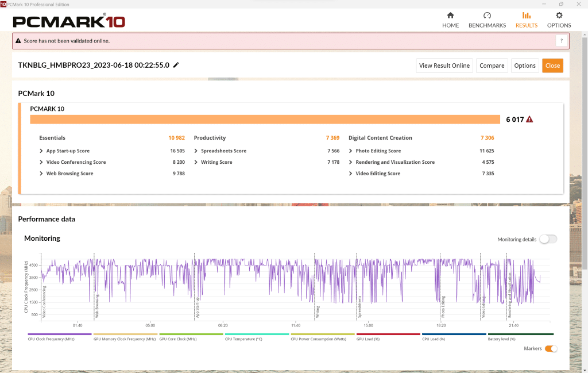Click the Spreadsheets marker on chart
This screenshot has height=373, width=588.
click(x=359, y=306)
